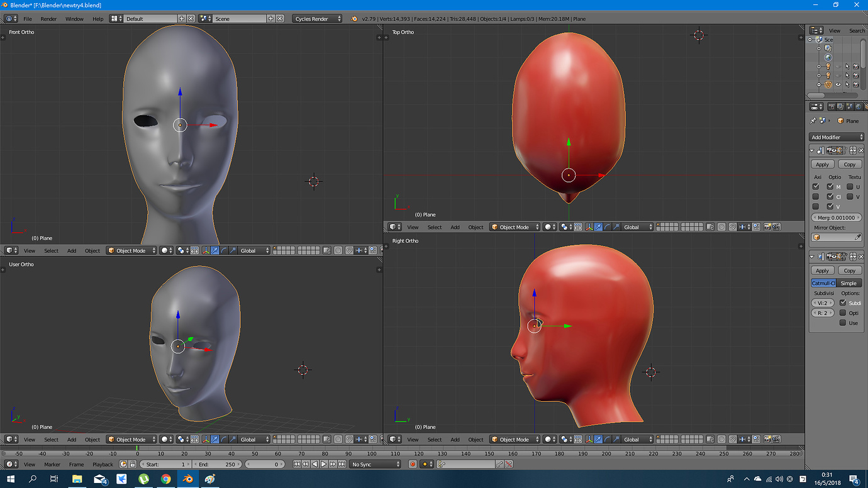Jump to the last frame of playback
Viewport: 868px width, 488px height.
[x=342, y=464]
